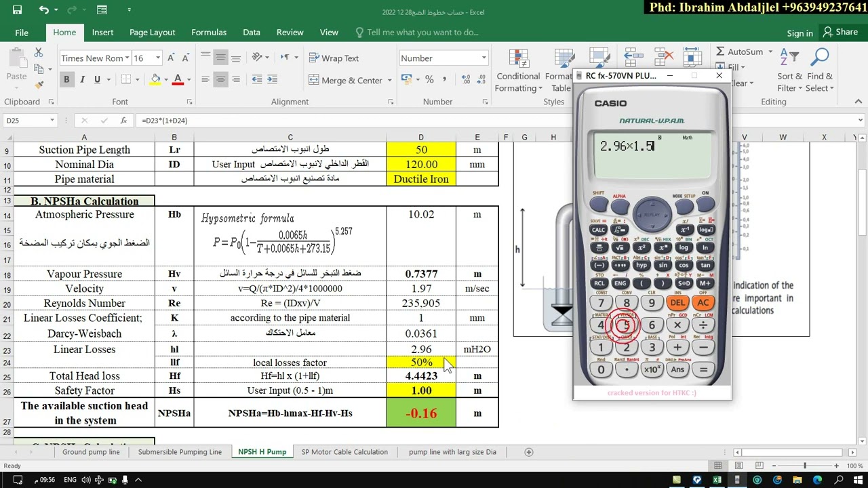Open the Number format dropdown
Screen dimensions: 868x488
click(484, 58)
